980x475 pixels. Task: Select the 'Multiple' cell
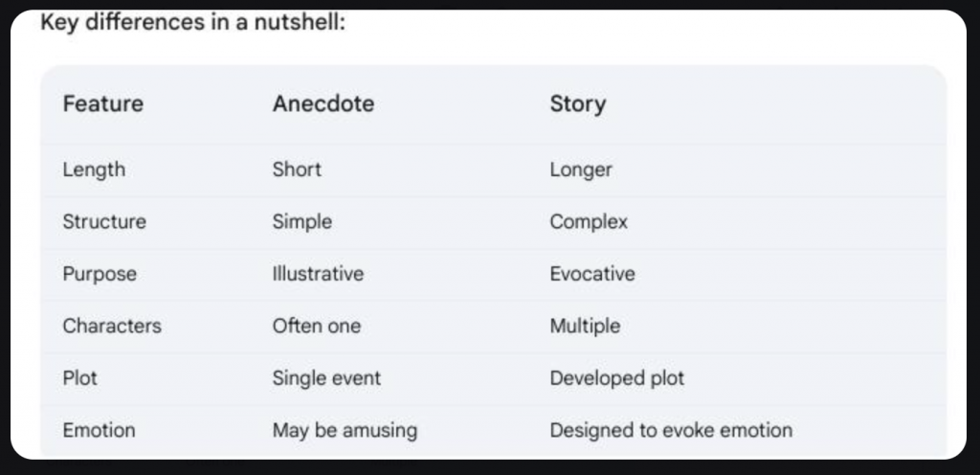coord(585,326)
